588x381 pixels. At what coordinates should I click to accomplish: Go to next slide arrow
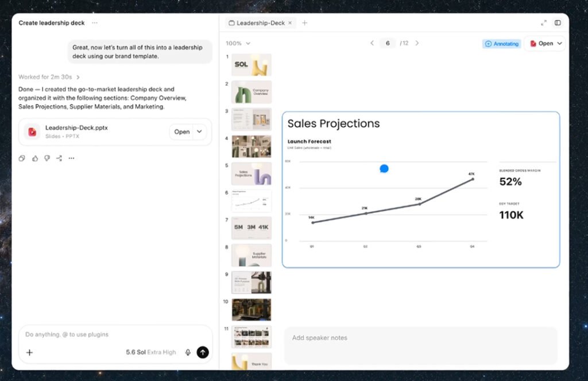[417, 43]
